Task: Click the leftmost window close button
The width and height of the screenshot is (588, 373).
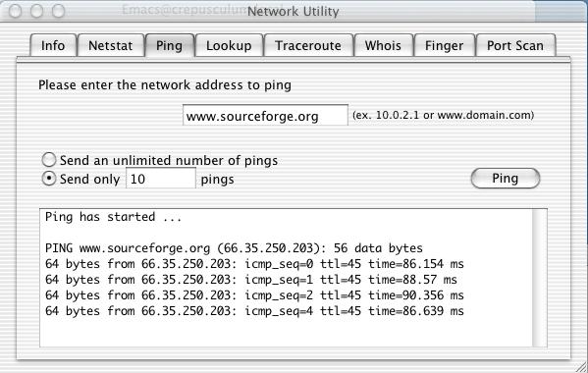Action: 15,11
